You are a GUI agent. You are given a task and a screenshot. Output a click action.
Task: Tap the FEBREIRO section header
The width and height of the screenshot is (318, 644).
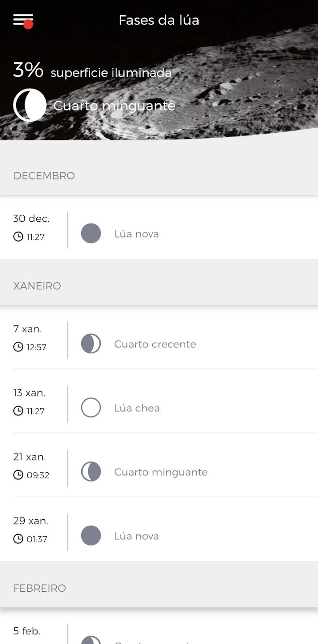point(40,588)
